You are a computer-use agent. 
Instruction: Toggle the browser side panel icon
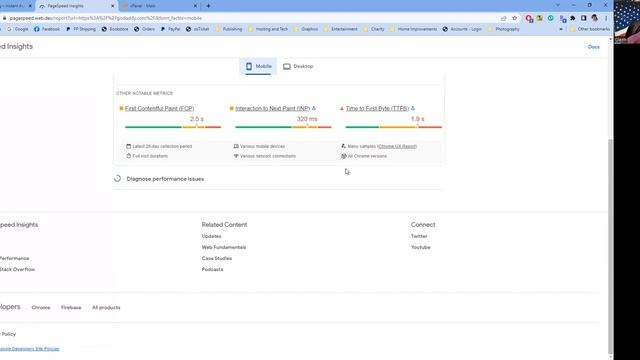(x=584, y=18)
